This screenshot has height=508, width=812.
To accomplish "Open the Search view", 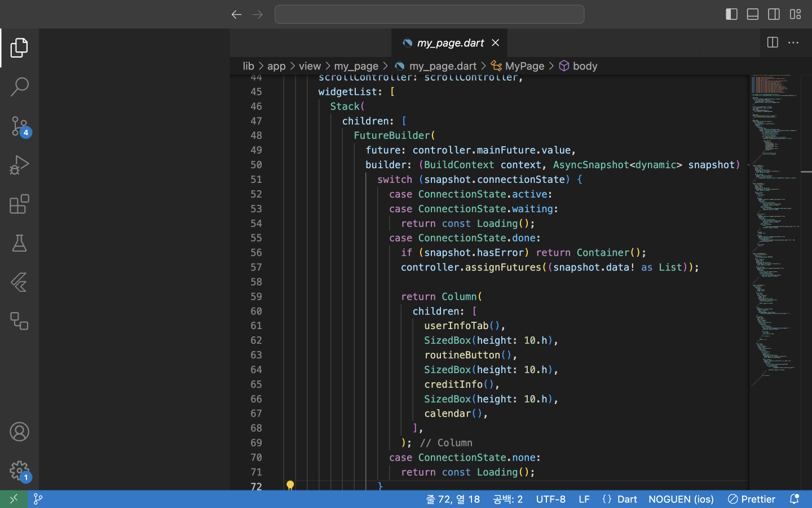I will 19,87.
